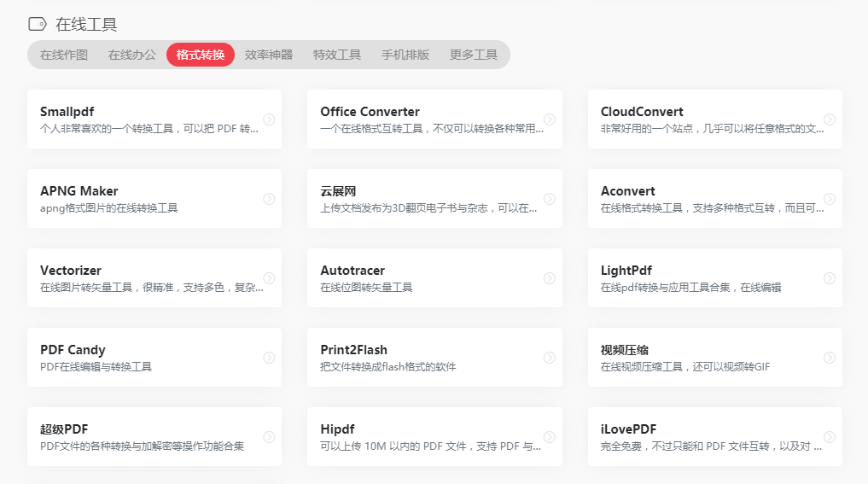Click the description '把文件转换成flash格式的软件'
The width and height of the screenshot is (868, 484).
pos(388,366)
